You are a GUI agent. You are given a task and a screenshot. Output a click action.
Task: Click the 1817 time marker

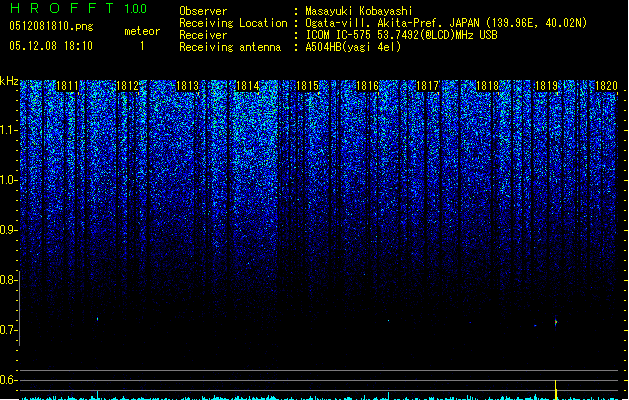pos(427,86)
